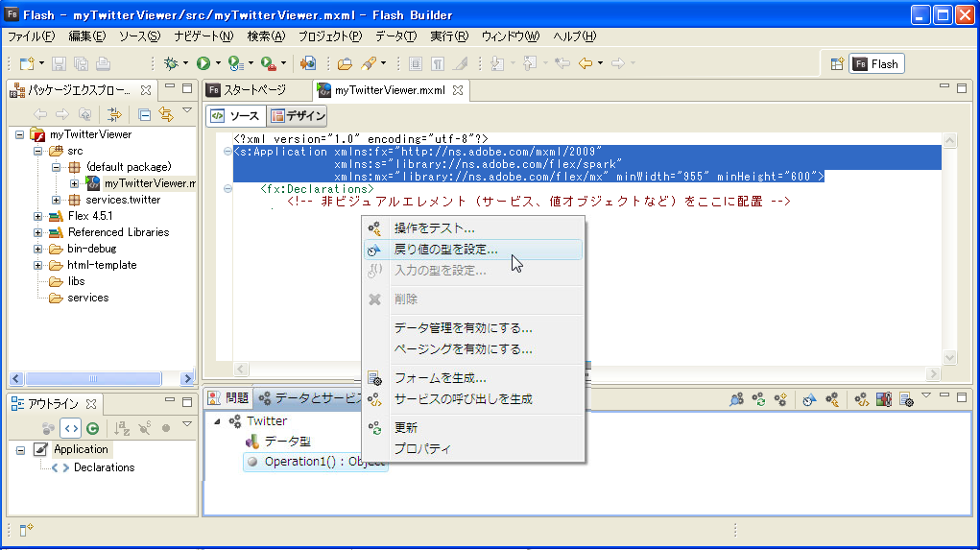
Task: Minimize the Package Explorer panel
Action: [x=169, y=87]
